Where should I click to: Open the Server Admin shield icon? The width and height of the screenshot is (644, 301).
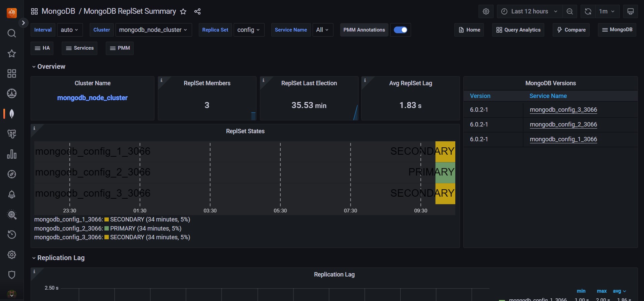12,275
